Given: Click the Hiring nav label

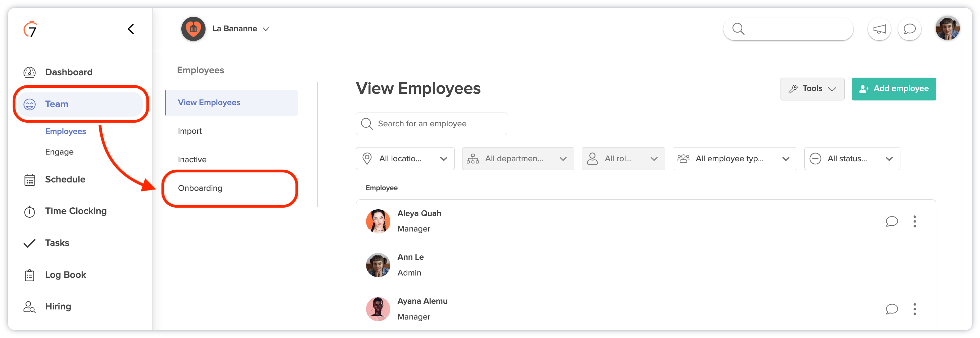Looking at the screenshot, I should coord(58,307).
